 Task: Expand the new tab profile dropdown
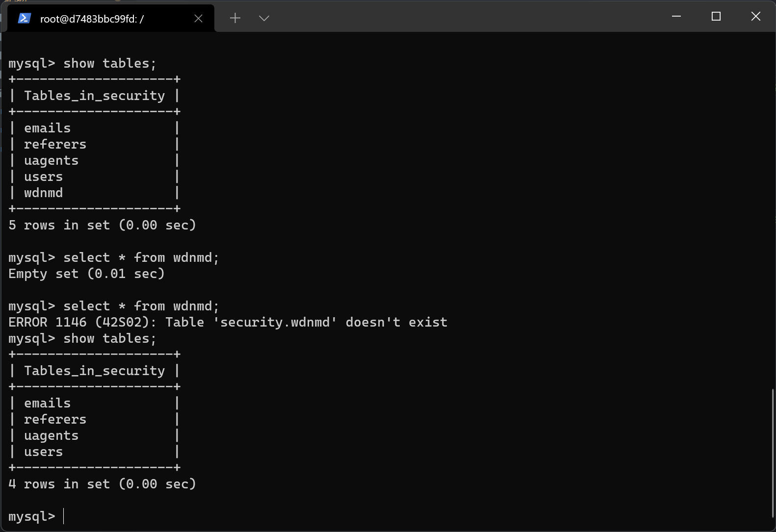coord(264,18)
